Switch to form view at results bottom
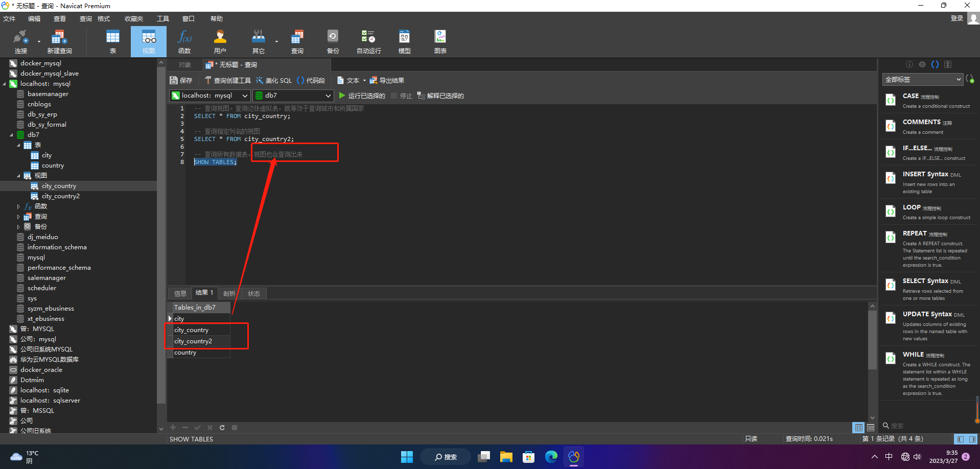Screen dimensions: 980x469 pyautogui.click(x=870, y=428)
